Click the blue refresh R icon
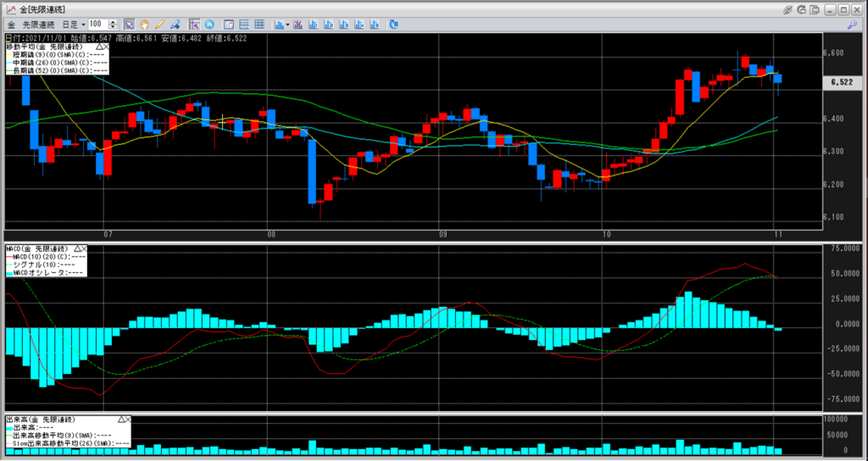The width and height of the screenshot is (868, 461). (x=393, y=25)
